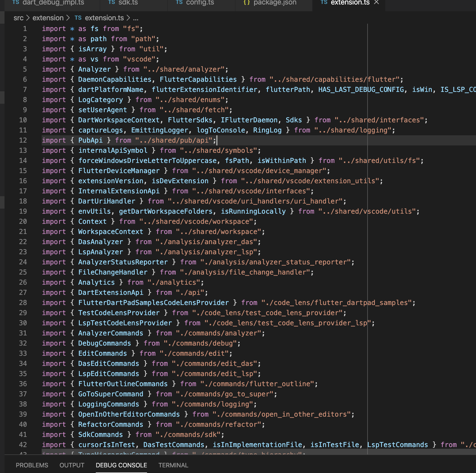476x473 pixels.
Task: Click DasAnalyzer on line 22
Action: (x=101, y=242)
